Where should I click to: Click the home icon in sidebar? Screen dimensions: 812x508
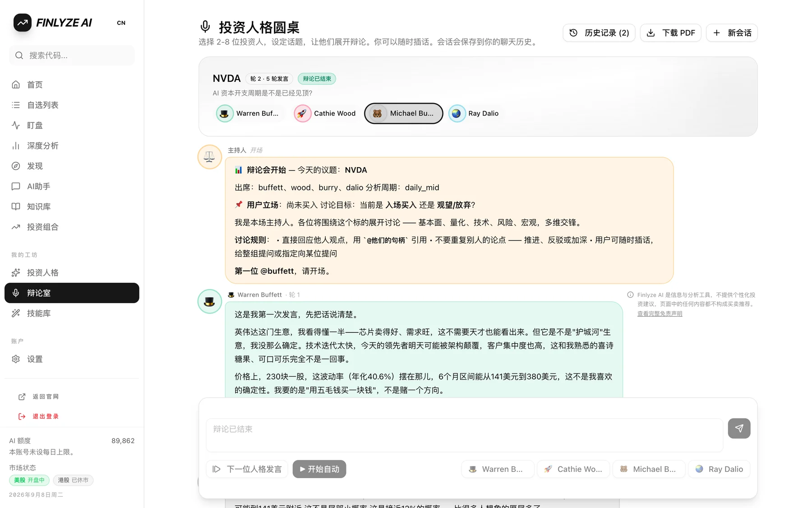(16, 84)
